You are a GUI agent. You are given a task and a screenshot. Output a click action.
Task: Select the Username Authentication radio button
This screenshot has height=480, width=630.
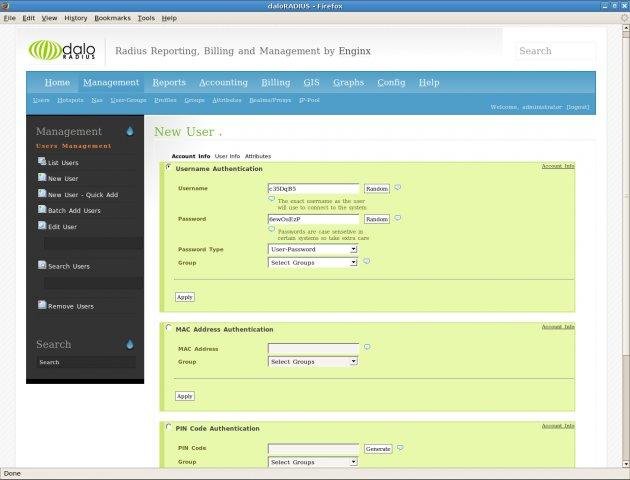tap(169, 167)
